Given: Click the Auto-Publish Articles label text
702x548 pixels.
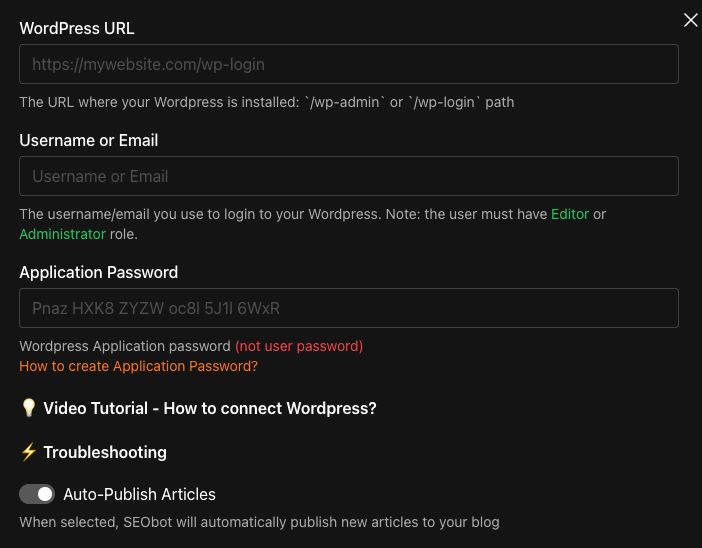Looking at the screenshot, I should (139, 494).
